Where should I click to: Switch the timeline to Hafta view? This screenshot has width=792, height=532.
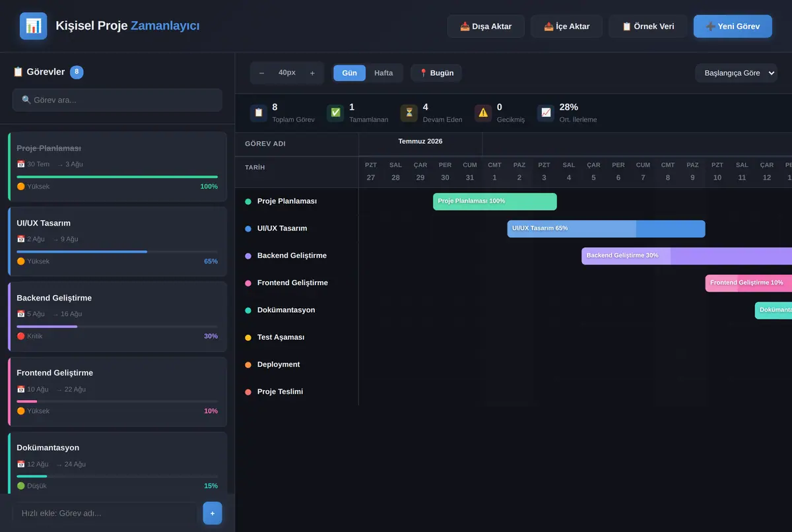point(383,73)
